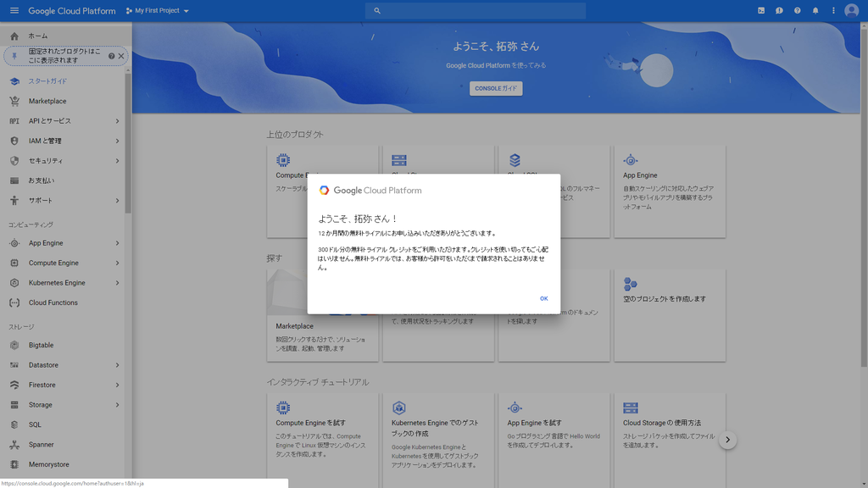The width and height of the screenshot is (868, 488).
Task: Click the App Engine product card
Action: [670, 191]
